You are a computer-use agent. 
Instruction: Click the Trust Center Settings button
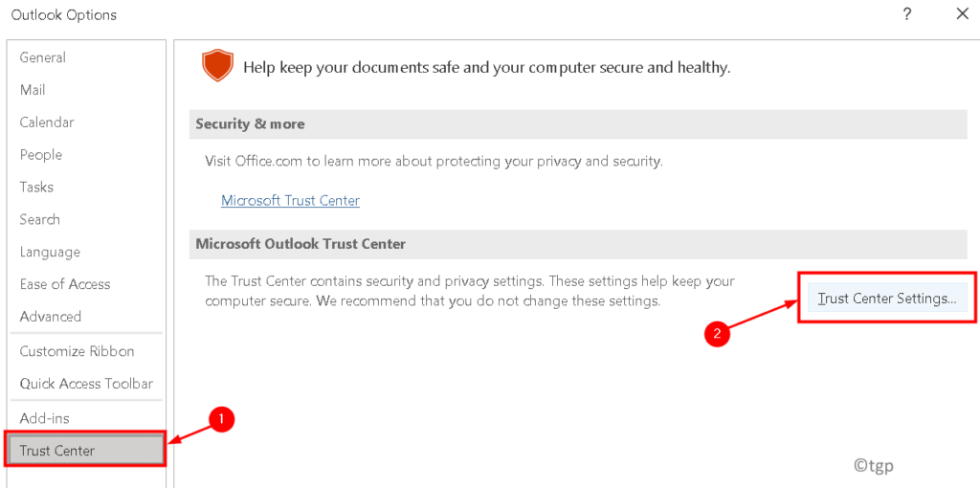coord(887,299)
